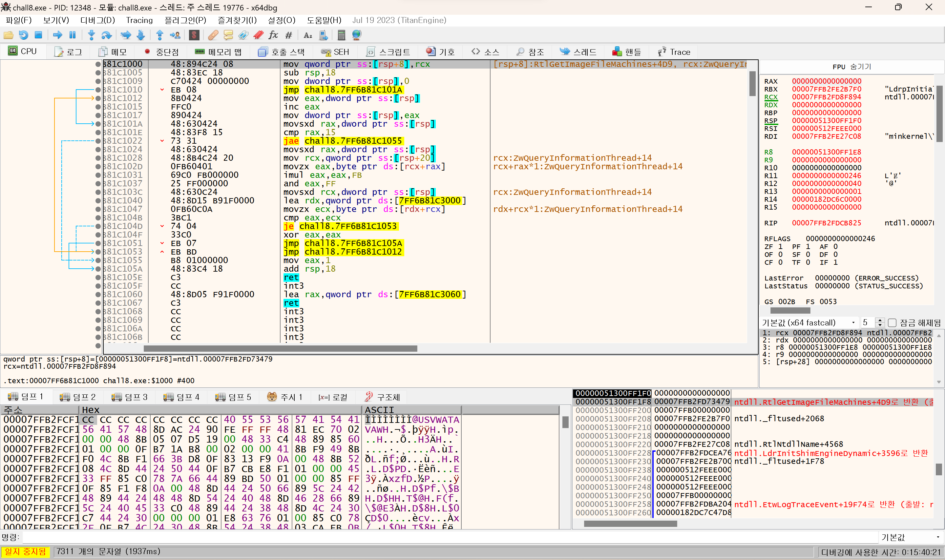The height and width of the screenshot is (560, 945).
Task: Toggle breakpoint dot at address 81C1010
Action: [x=98, y=90]
